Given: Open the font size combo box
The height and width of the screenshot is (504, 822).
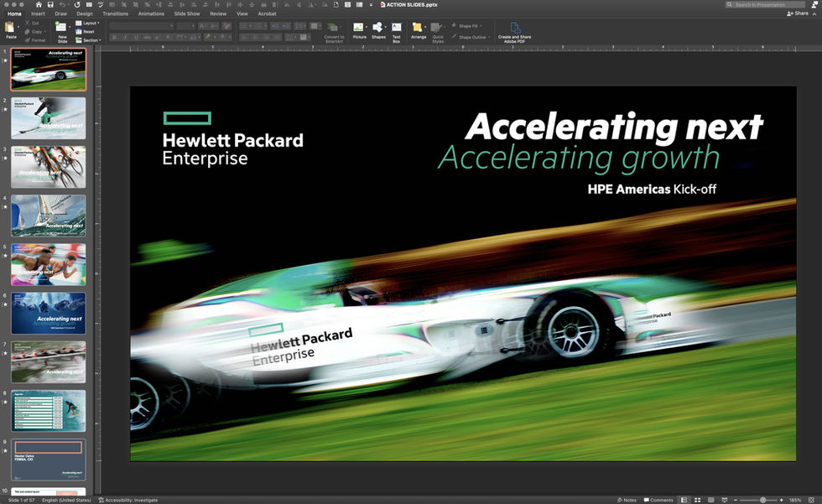Looking at the screenshot, I should [x=185, y=26].
